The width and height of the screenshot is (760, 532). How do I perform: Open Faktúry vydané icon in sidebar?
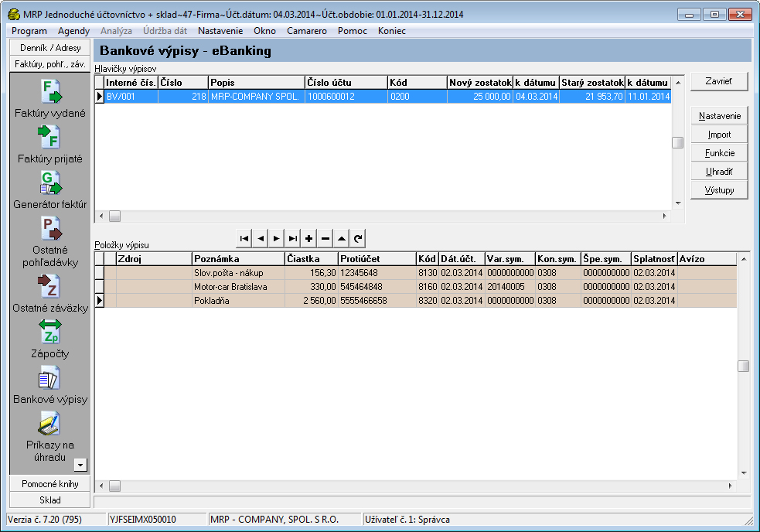coord(50,91)
